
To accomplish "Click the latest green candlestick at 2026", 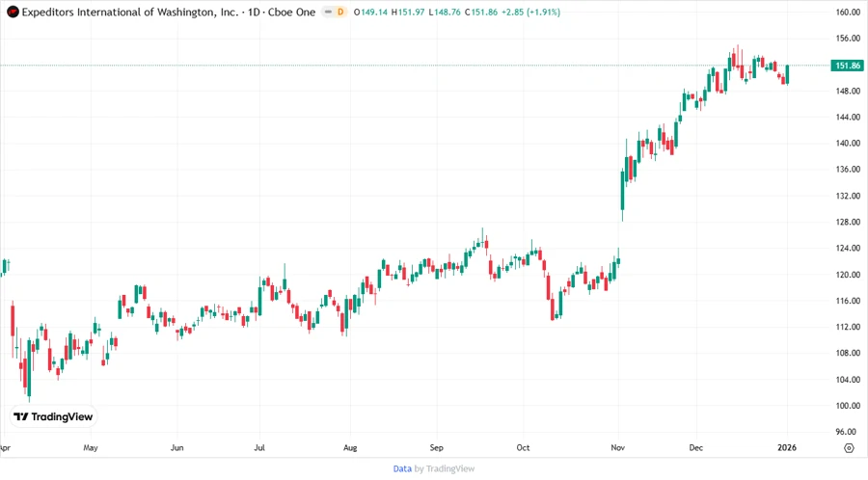I will (787, 74).
